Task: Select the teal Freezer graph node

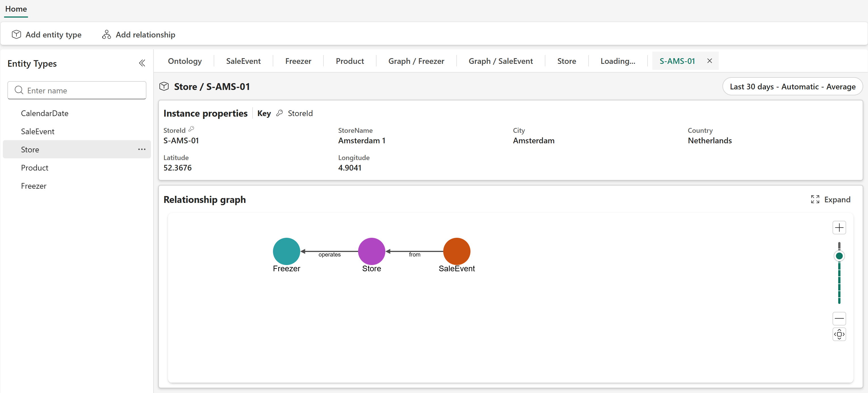Action: click(x=286, y=251)
